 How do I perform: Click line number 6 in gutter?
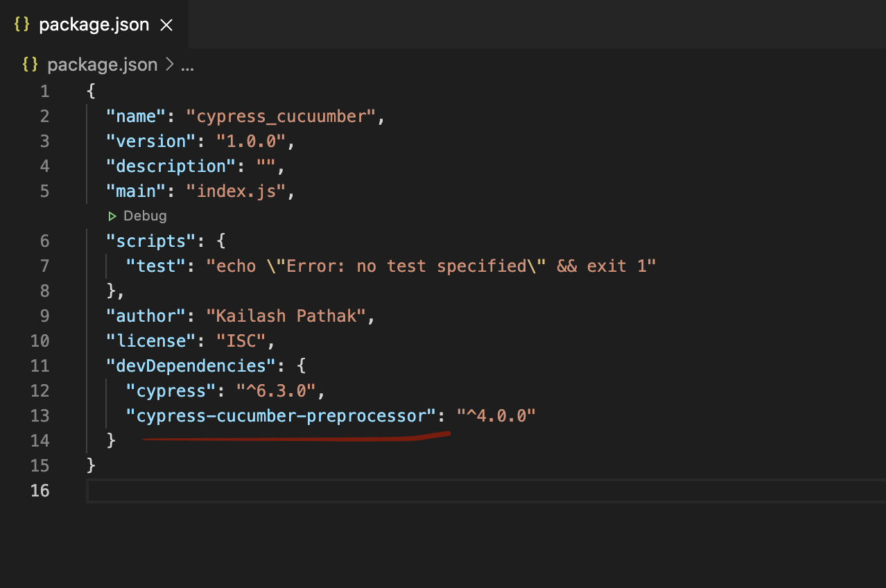click(45, 241)
